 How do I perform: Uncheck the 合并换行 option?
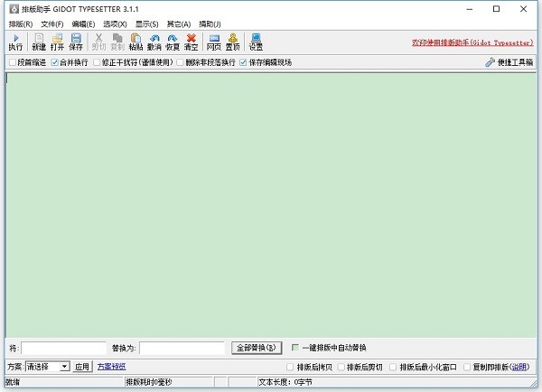tap(54, 63)
